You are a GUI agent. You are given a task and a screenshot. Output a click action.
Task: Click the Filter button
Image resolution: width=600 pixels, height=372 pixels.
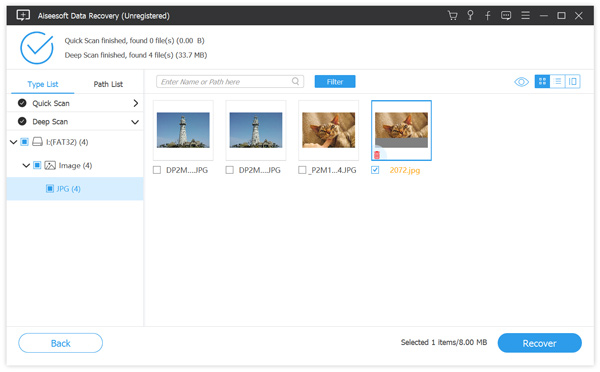click(x=335, y=82)
